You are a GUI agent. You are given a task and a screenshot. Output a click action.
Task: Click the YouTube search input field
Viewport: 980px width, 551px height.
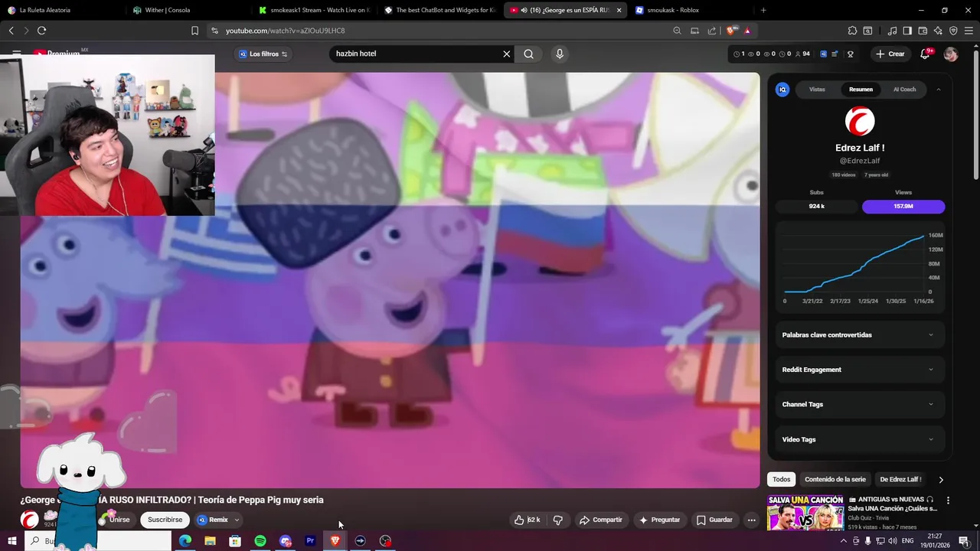point(416,54)
